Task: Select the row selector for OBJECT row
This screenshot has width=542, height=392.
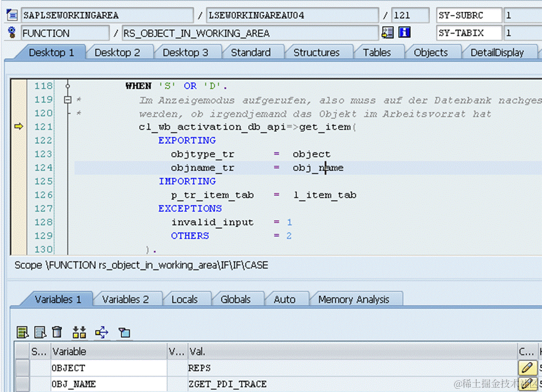Action: pos(22,368)
